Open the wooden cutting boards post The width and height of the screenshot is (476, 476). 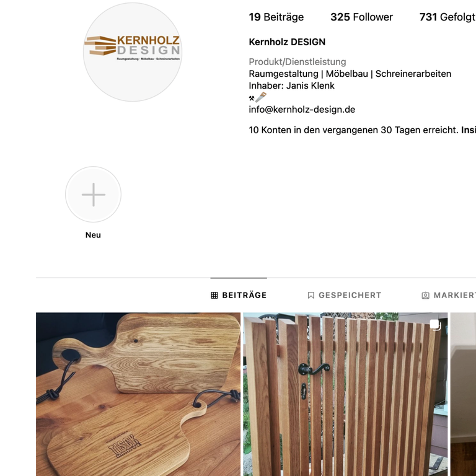[x=138, y=394]
